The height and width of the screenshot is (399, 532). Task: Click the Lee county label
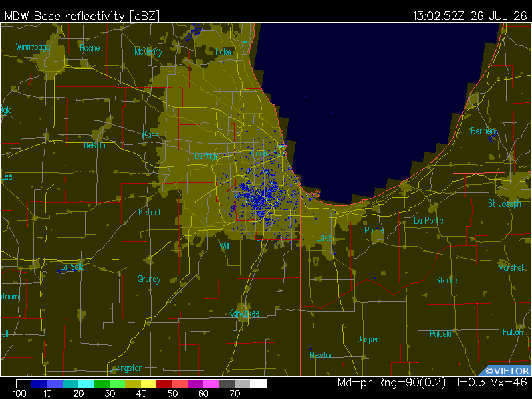(x=7, y=176)
